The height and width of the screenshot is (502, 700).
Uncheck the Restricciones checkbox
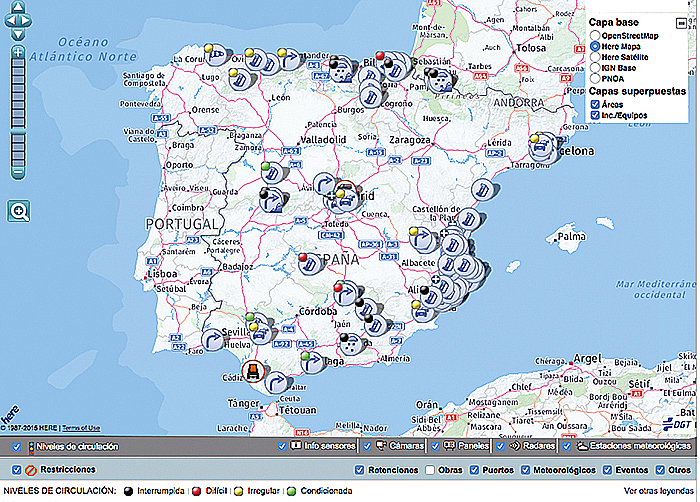16,470
